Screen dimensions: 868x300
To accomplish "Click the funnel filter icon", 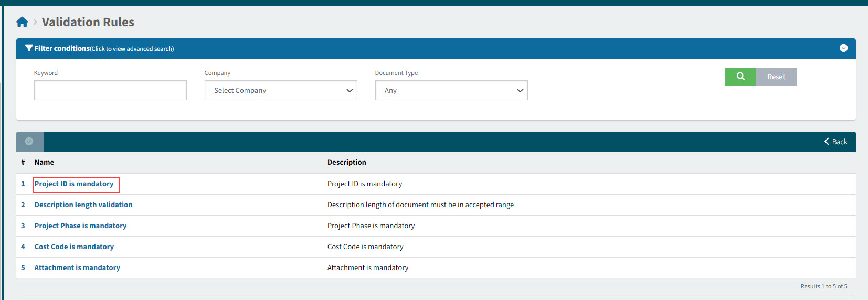I will pyautogui.click(x=29, y=48).
